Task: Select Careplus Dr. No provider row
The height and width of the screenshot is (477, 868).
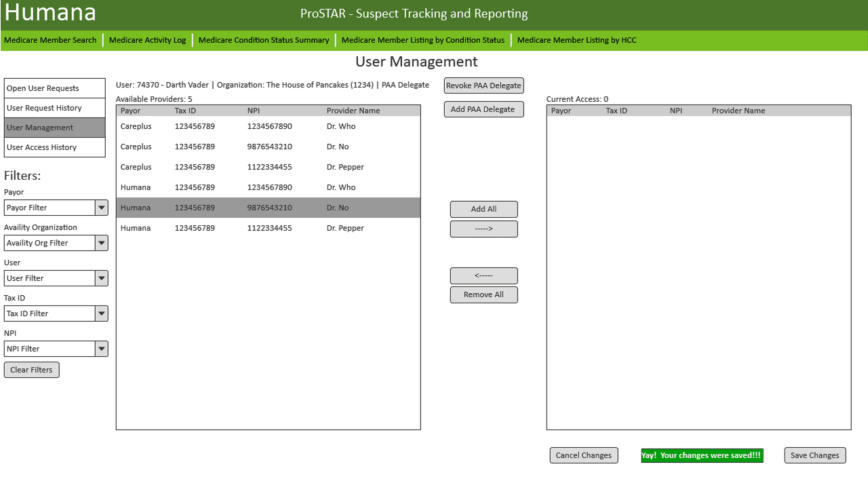Action: (x=269, y=147)
